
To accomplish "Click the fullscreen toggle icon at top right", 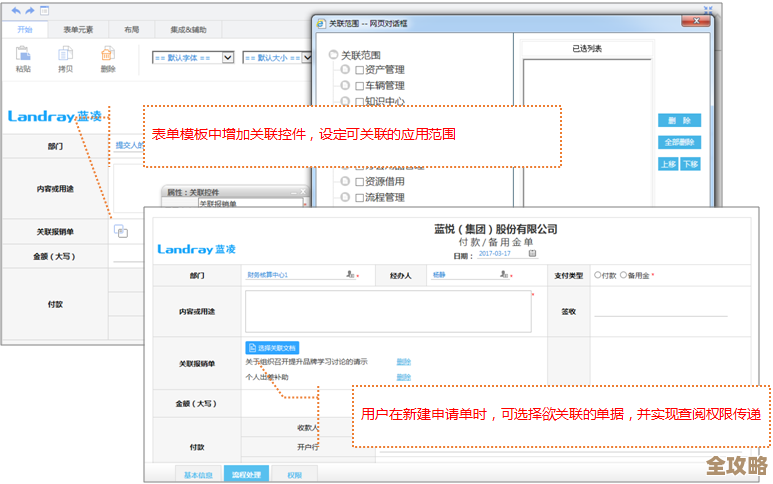I will (708, 9).
